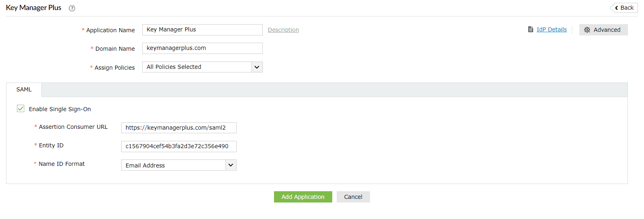Expand the Assign Policies dropdown arrow
The height and width of the screenshot is (219, 644).
[257, 67]
